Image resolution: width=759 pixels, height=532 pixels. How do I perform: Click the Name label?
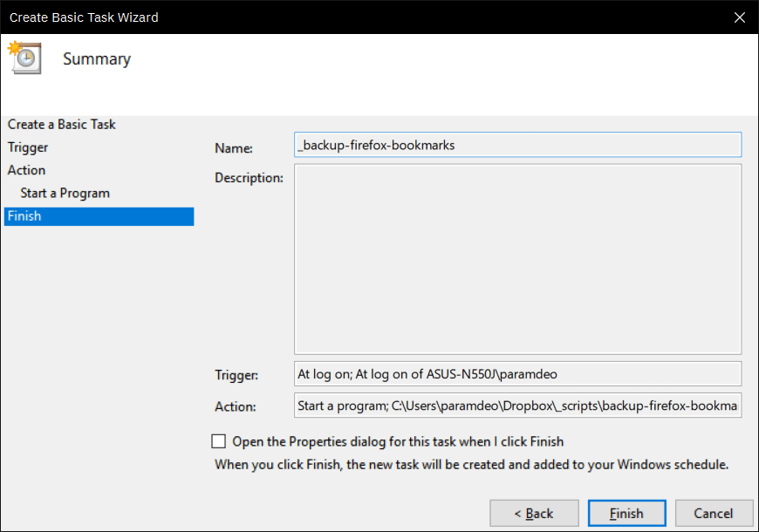(234, 148)
